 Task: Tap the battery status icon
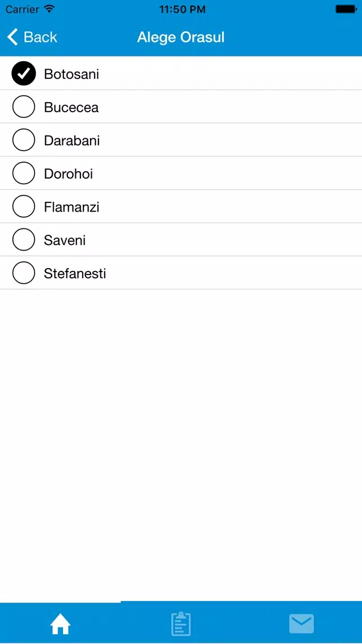346,9
